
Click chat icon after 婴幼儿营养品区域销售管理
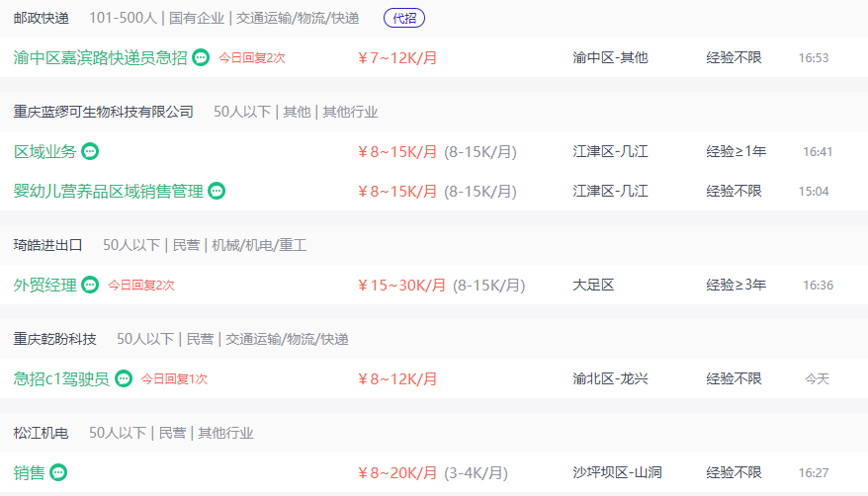pyautogui.click(x=217, y=191)
